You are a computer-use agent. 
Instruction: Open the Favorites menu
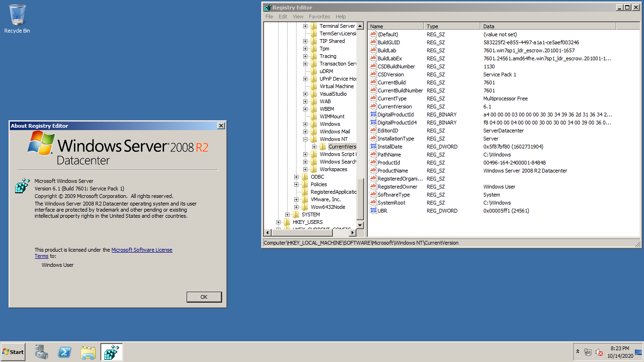click(320, 16)
